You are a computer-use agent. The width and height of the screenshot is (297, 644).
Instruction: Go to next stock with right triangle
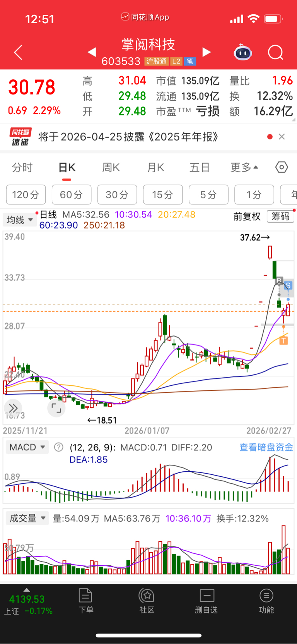[207, 52]
